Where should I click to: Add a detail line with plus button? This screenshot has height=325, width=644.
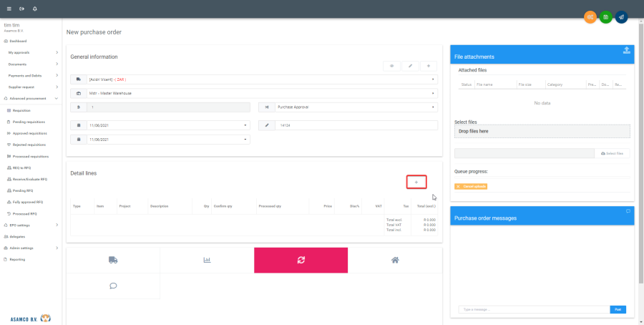click(416, 183)
